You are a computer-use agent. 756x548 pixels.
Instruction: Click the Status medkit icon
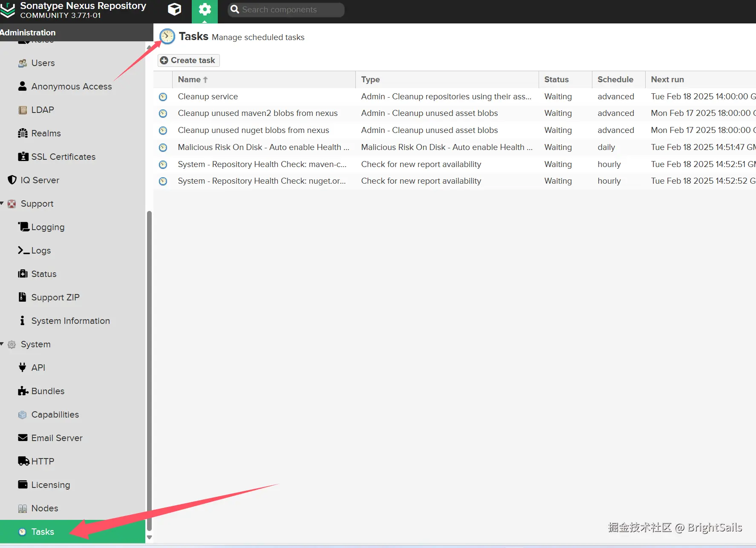[x=23, y=274]
